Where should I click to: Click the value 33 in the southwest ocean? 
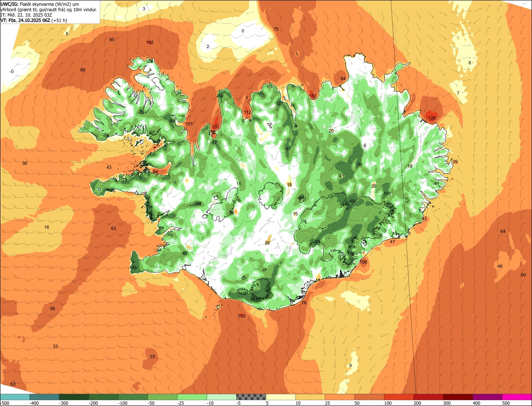point(55,347)
